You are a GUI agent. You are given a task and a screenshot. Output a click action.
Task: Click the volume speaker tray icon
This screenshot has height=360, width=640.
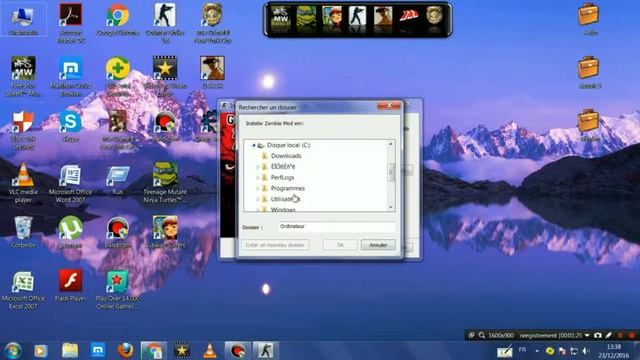(586, 351)
